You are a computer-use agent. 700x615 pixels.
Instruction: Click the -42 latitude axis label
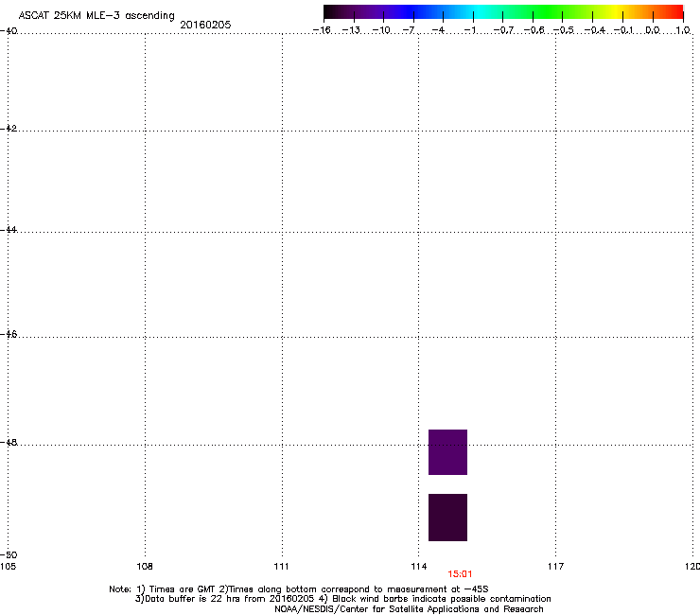9,129
